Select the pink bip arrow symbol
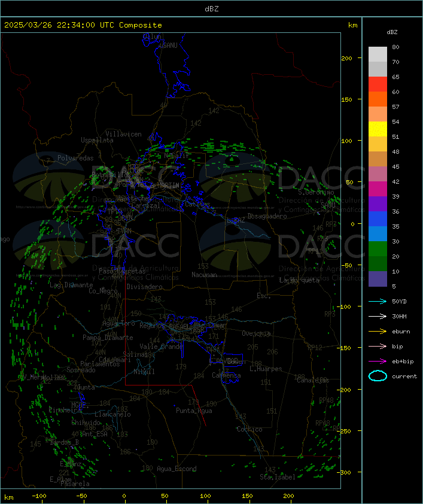 pyautogui.click(x=378, y=346)
